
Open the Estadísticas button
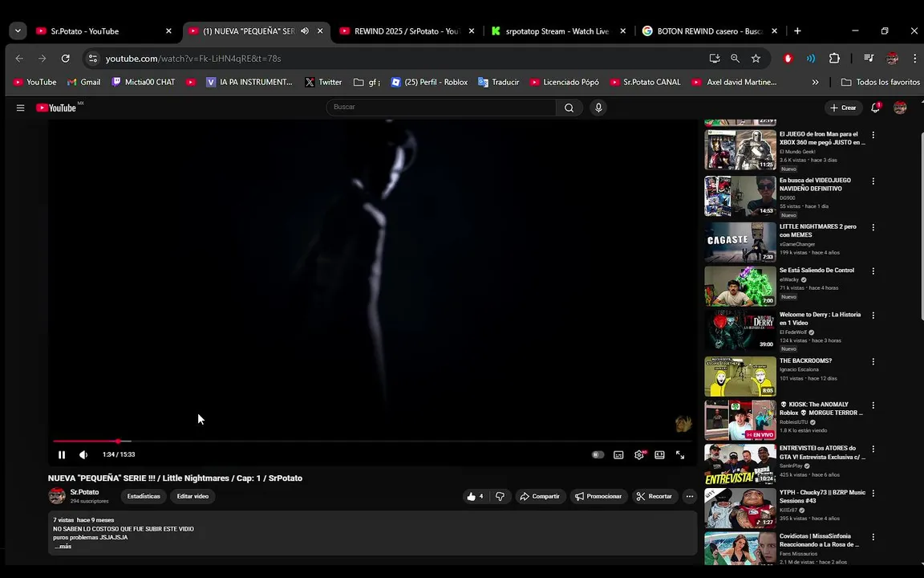[x=144, y=497]
